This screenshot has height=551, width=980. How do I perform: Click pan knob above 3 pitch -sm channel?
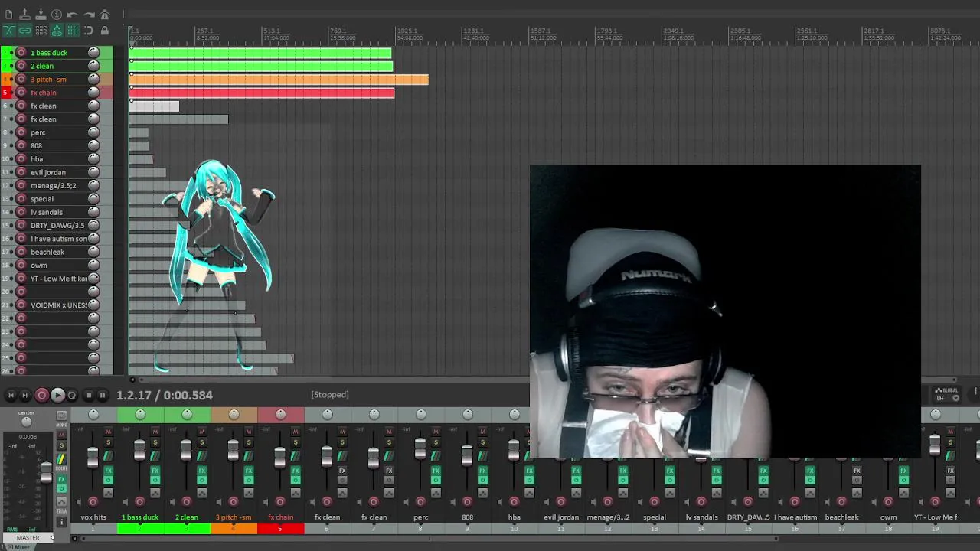pyautogui.click(x=234, y=414)
